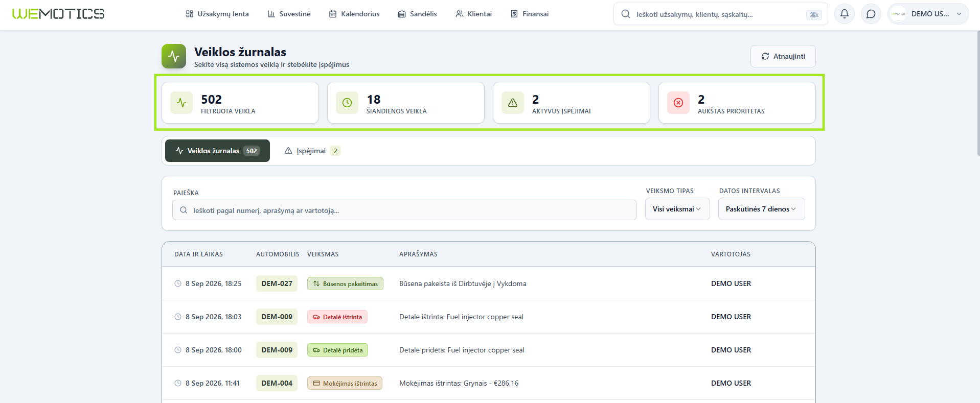The image size is (980, 403).
Task: Click the pulse icon on Filtruota veikla card
Action: pos(181,103)
